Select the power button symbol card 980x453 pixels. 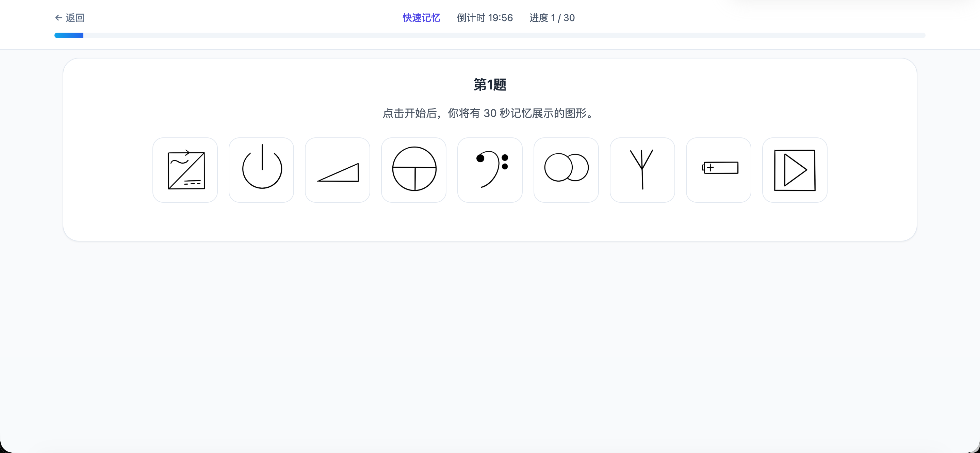tap(261, 170)
